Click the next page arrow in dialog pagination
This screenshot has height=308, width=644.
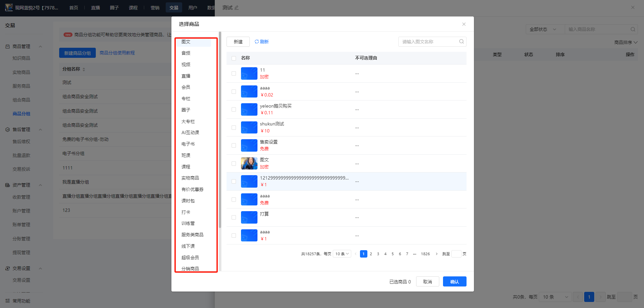[x=437, y=254]
